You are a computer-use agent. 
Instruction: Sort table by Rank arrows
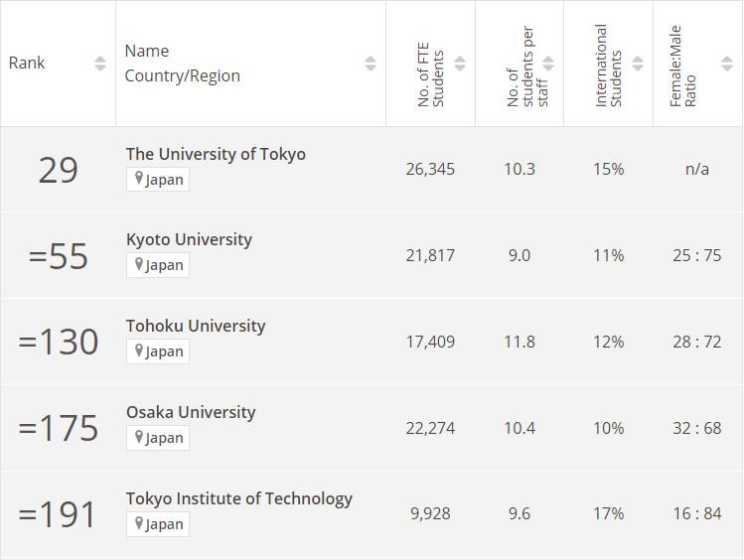(x=99, y=64)
